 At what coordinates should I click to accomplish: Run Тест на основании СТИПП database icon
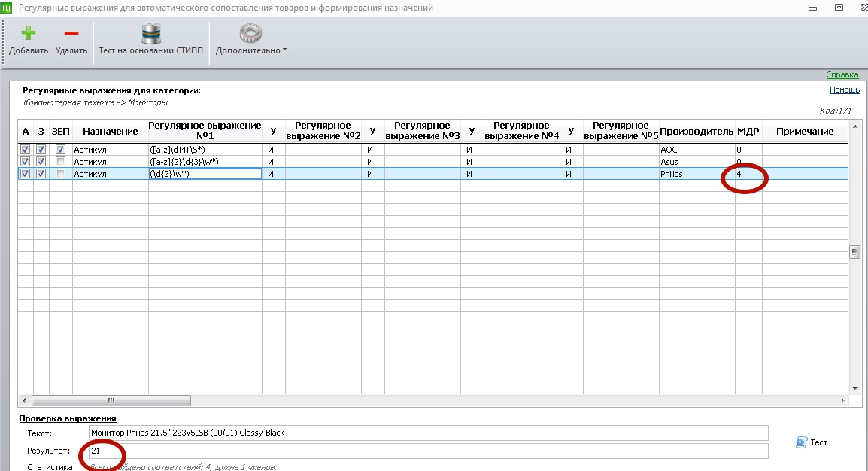tap(150, 33)
